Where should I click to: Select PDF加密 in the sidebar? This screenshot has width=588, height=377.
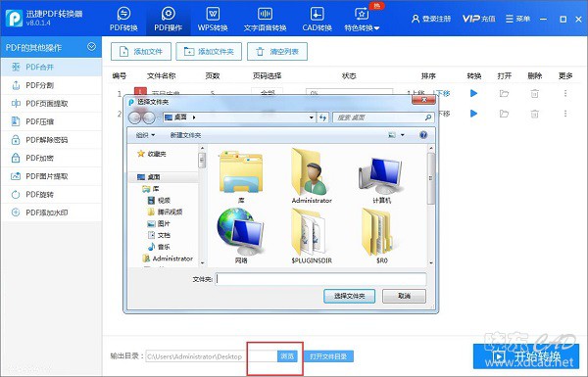coord(51,158)
